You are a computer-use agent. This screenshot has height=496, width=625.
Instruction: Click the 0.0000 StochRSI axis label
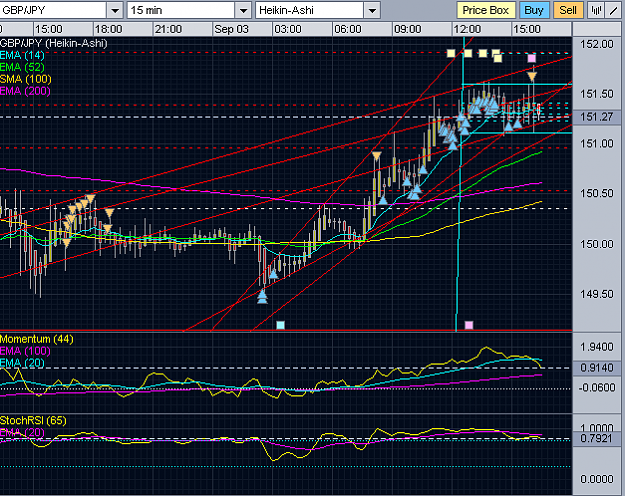(x=597, y=479)
